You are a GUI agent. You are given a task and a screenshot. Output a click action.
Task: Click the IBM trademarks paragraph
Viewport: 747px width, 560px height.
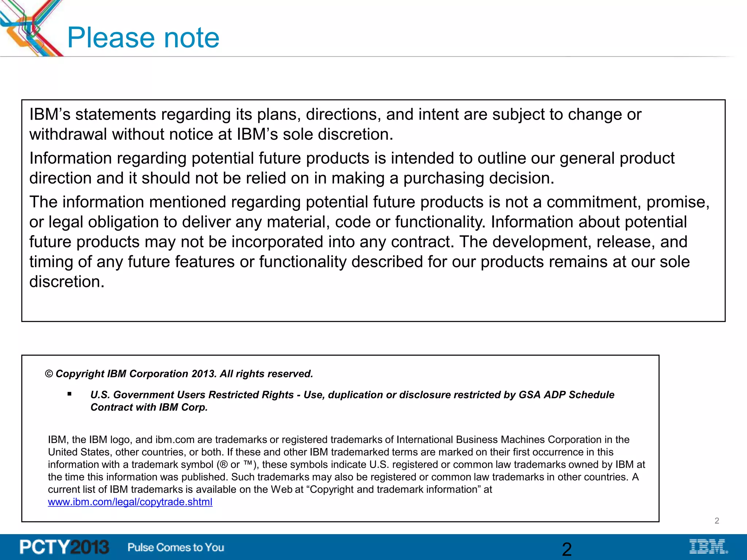[x=347, y=471]
